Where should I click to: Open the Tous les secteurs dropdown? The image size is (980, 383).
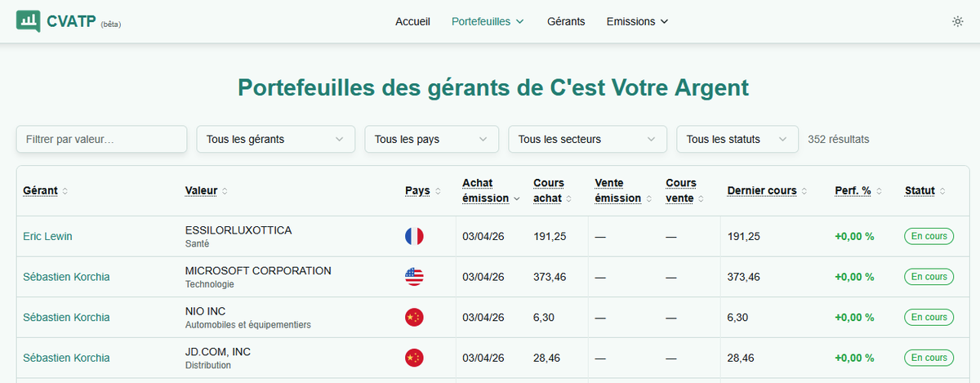tap(587, 139)
